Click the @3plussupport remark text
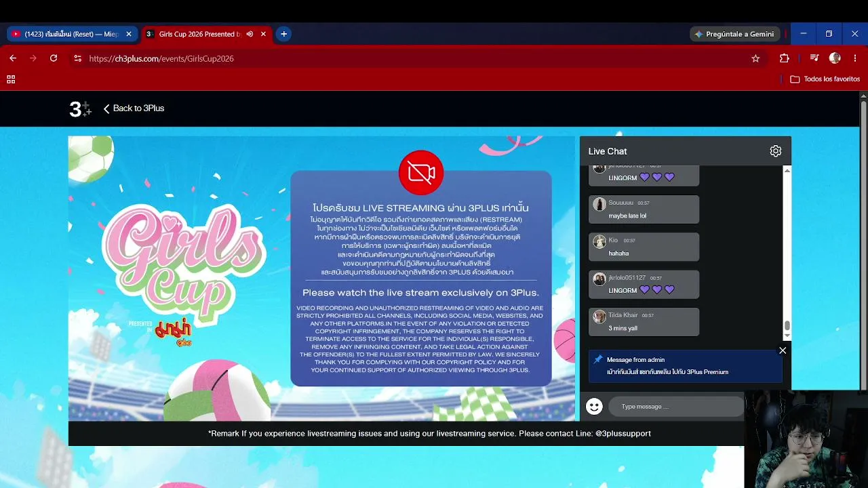The width and height of the screenshot is (868, 488). coord(429,433)
